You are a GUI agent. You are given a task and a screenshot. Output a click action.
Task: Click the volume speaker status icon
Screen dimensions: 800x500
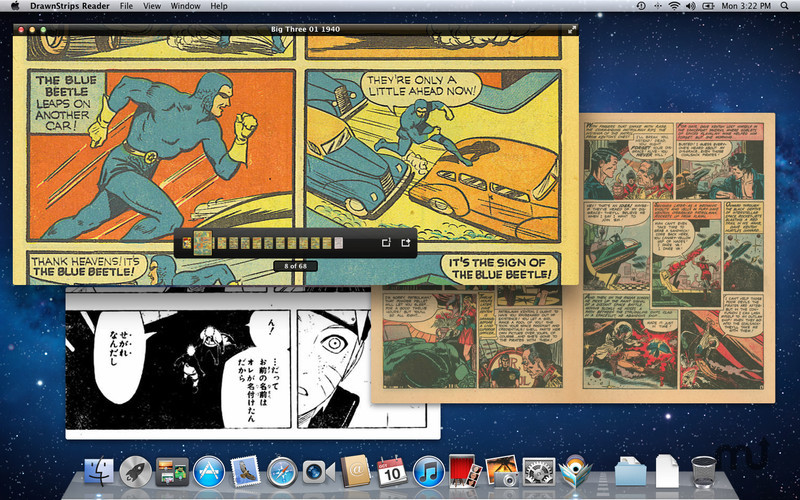[x=691, y=6]
